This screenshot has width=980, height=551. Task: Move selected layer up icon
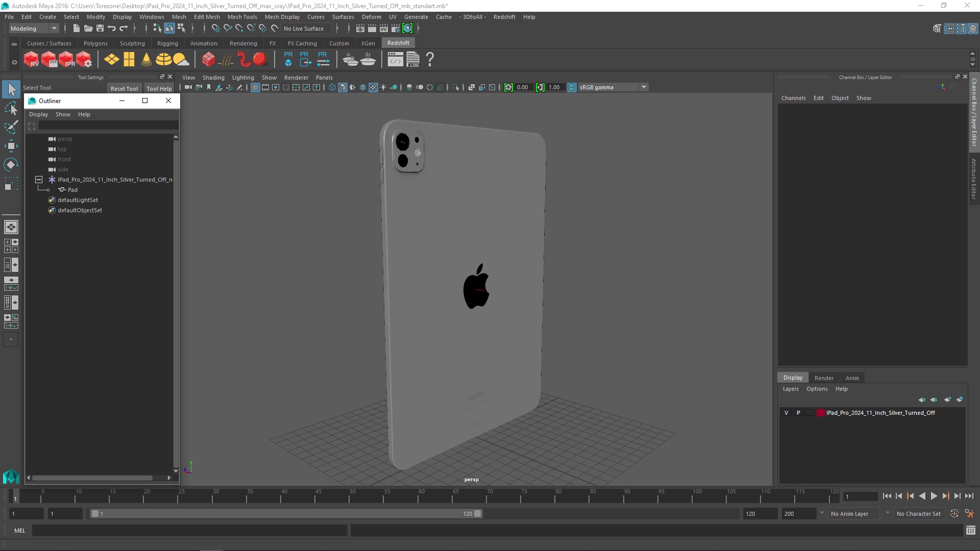point(922,399)
